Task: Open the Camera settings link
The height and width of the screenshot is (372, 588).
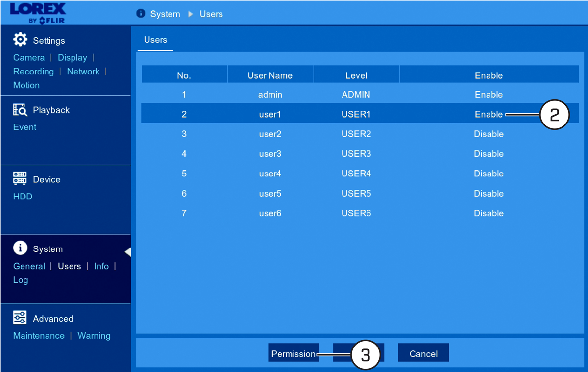Action: click(29, 57)
